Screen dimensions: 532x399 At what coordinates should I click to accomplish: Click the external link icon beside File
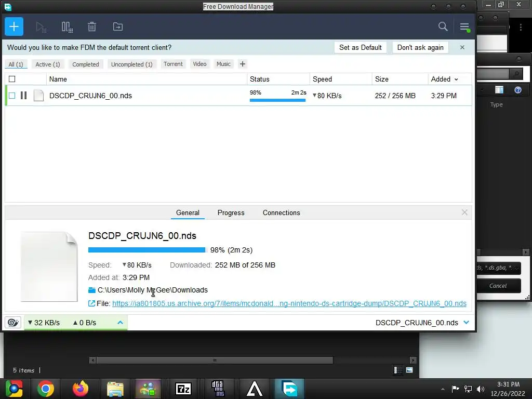coord(91,303)
